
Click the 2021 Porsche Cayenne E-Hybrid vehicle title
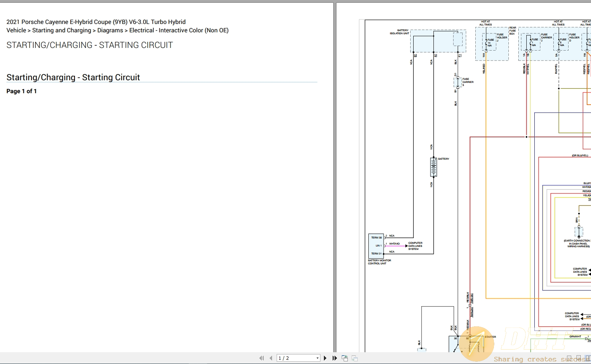[x=96, y=22]
